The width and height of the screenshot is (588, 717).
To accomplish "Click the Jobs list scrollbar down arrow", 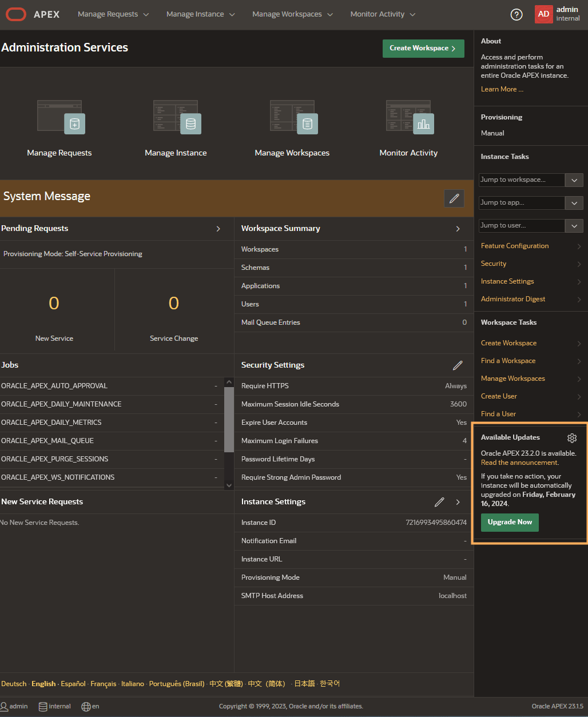I will click(229, 485).
